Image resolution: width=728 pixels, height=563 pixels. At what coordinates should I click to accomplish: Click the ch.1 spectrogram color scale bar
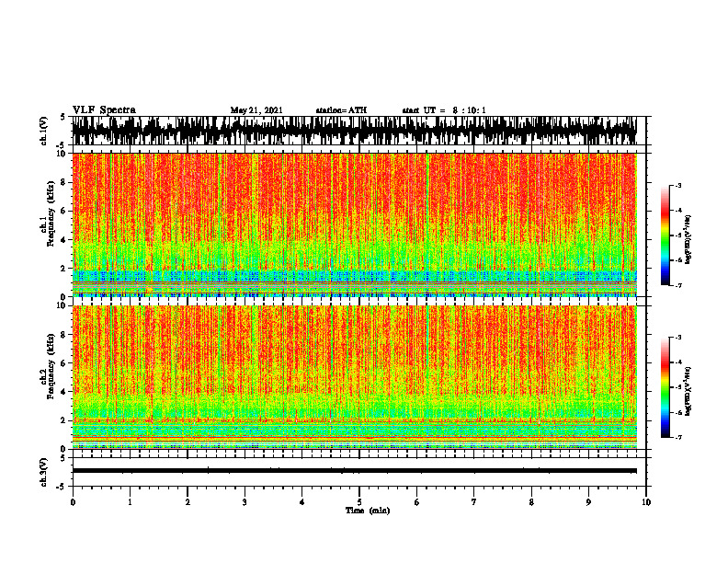click(x=665, y=236)
